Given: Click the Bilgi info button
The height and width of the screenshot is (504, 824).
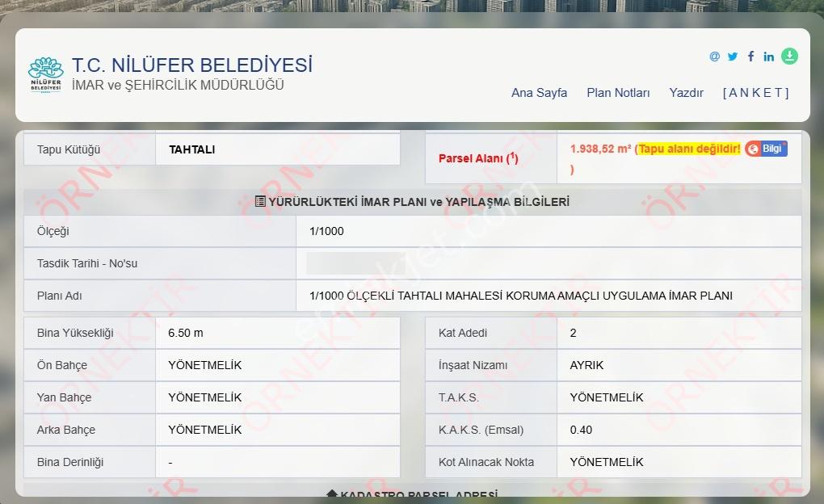Looking at the screenshot, I should 766,149.
